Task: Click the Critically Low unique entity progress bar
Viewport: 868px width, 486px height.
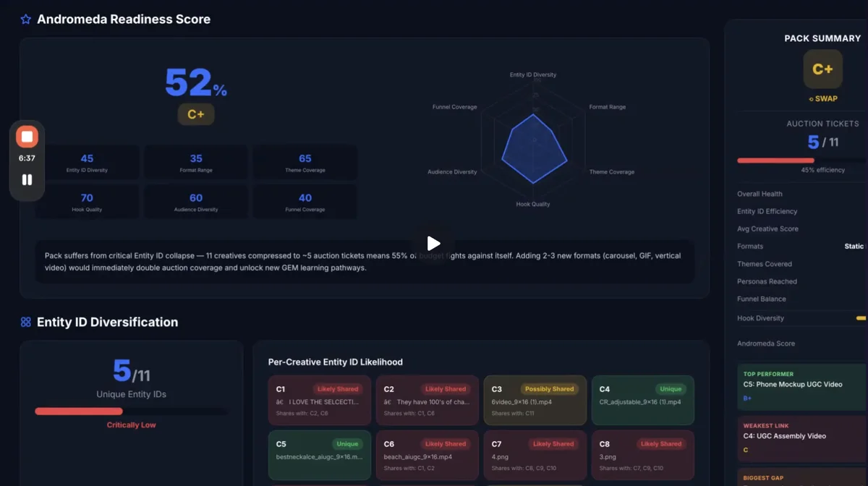Action: click(131, 411)
